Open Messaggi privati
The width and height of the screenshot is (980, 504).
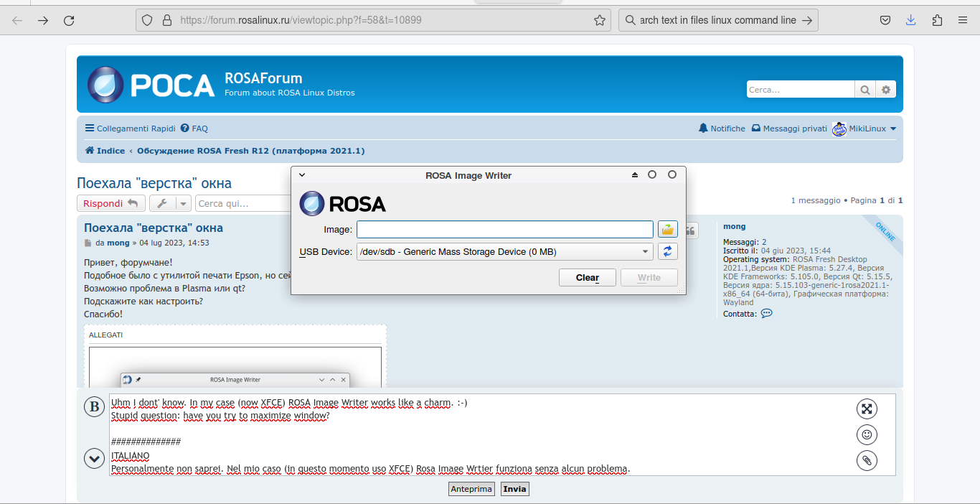click(x=789, y=129)
